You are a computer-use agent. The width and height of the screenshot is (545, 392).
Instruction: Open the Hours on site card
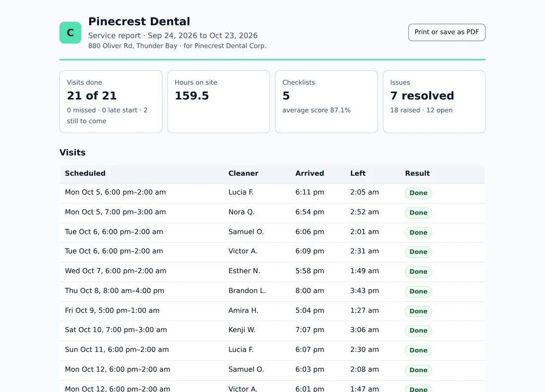(218, 102)
